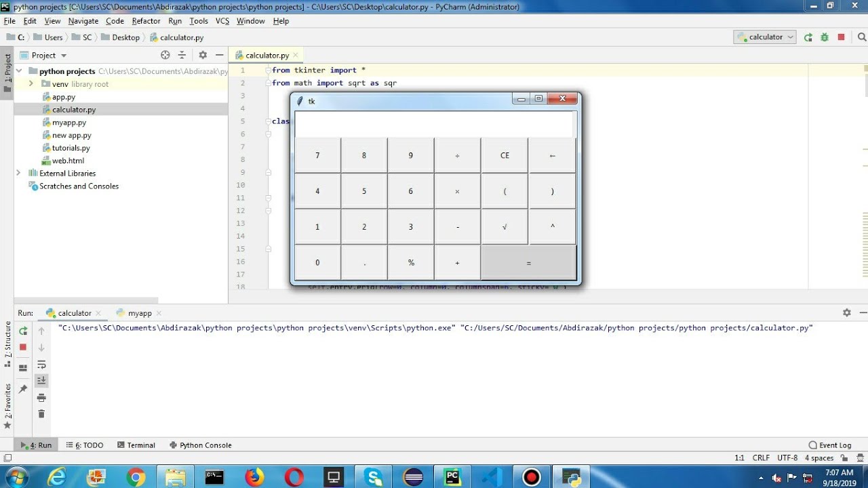Open the Favorites side tab
Screen dimensions: 868x488
(x=7, y=405)
